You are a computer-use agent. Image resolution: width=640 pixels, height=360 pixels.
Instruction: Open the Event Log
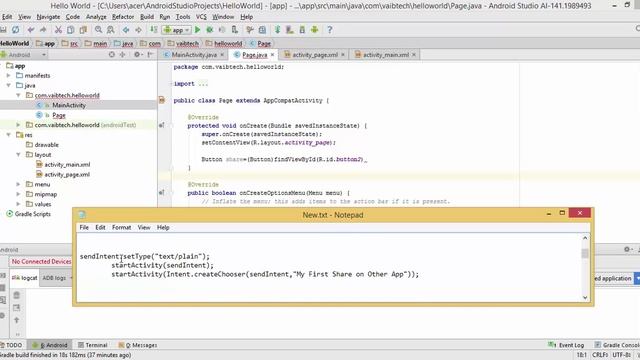coord(567,345)
